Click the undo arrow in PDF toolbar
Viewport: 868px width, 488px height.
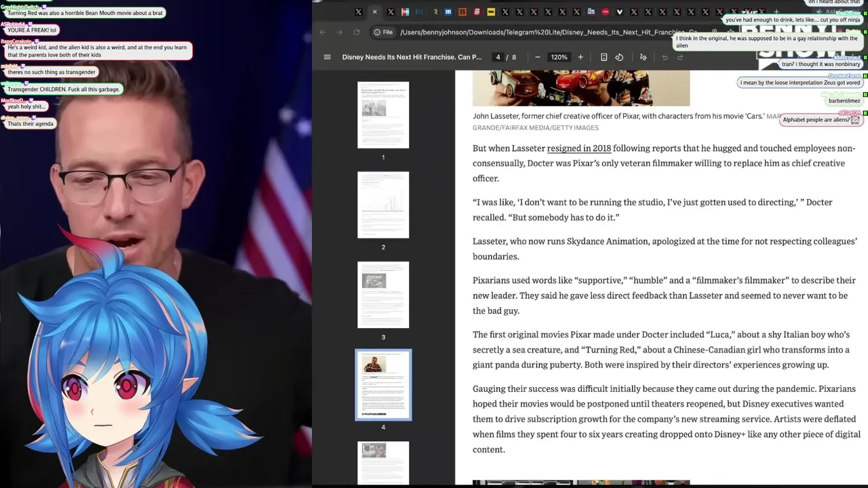665,57
